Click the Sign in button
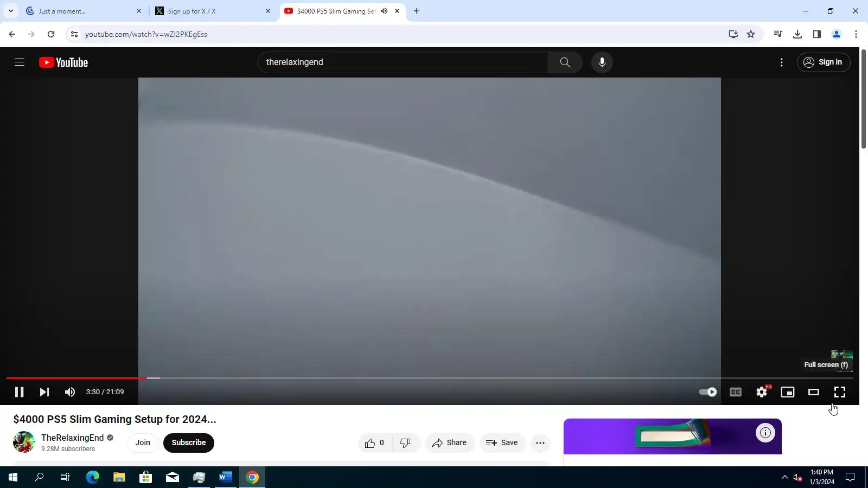Image resolution: width=868 pixels, height=488 pixels. click(823, 62)
